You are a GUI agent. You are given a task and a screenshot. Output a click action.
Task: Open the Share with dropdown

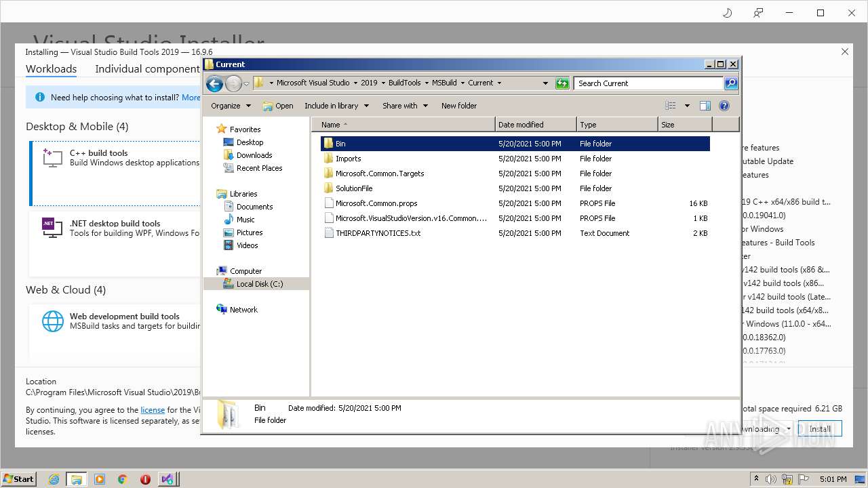pos(405,106)
